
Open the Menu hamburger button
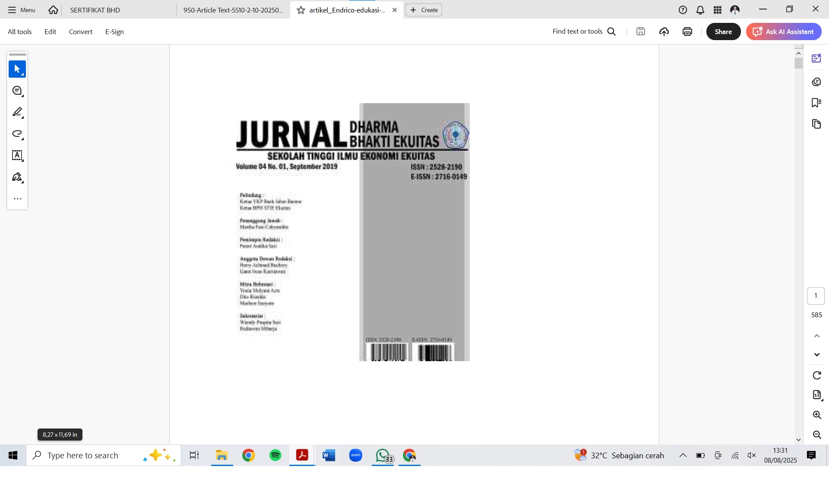(22, 10)
